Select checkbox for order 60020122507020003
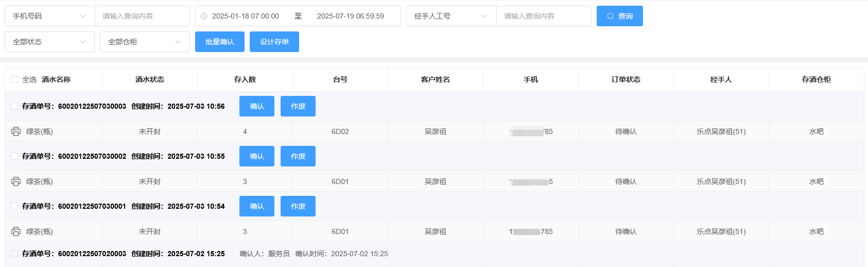 [14, 254]
